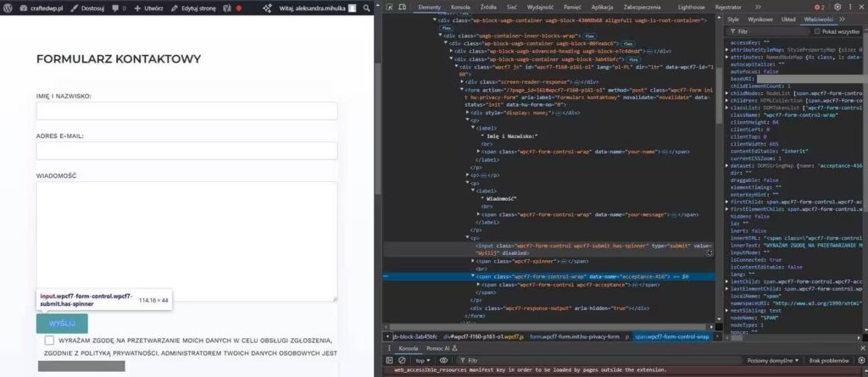This screenshot has width=868, height=377.
Task: Click the flex badge on uagb-is-root-container div
Action: coord(445,27)
